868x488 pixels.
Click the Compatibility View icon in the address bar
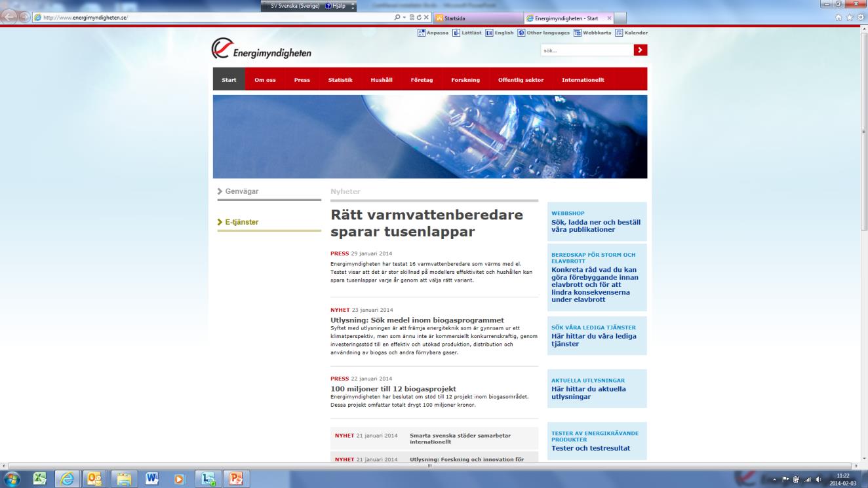coord(411,18)
